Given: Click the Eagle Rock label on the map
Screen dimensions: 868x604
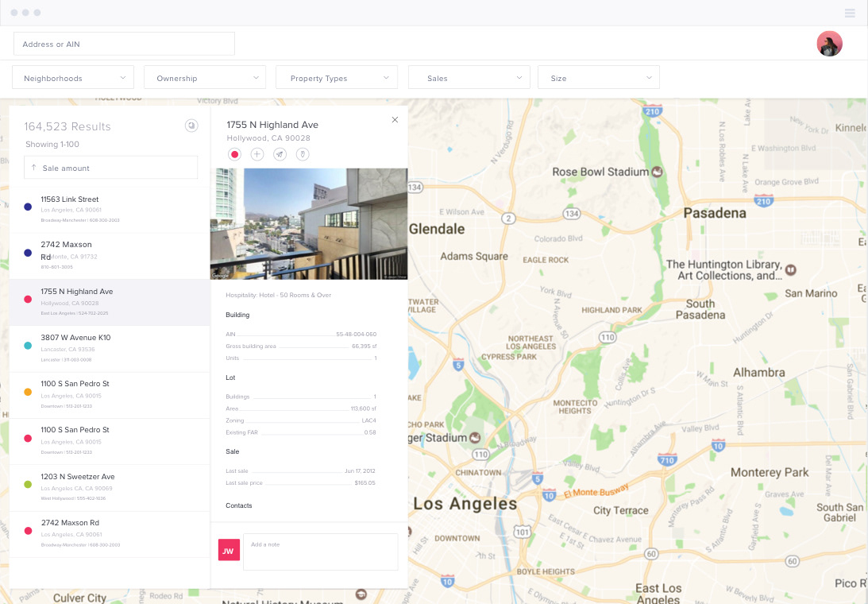Looking at the screenshot, I should (546, 260).
